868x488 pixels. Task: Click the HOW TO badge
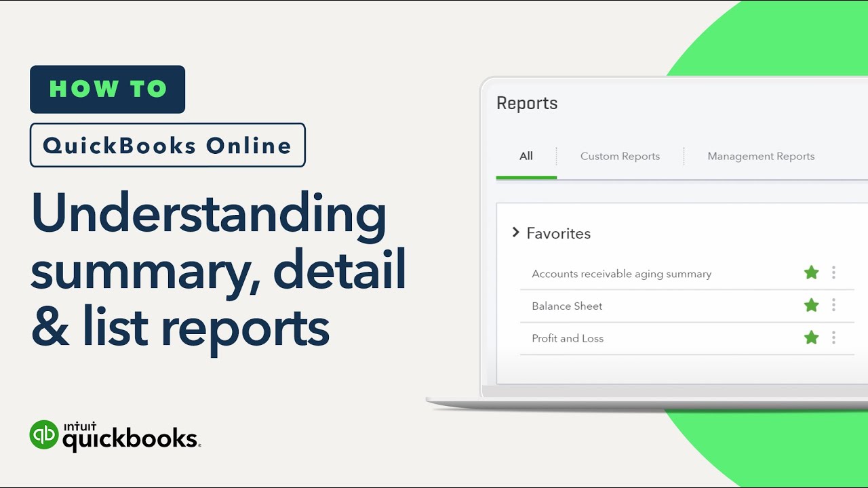pos(107,89)
